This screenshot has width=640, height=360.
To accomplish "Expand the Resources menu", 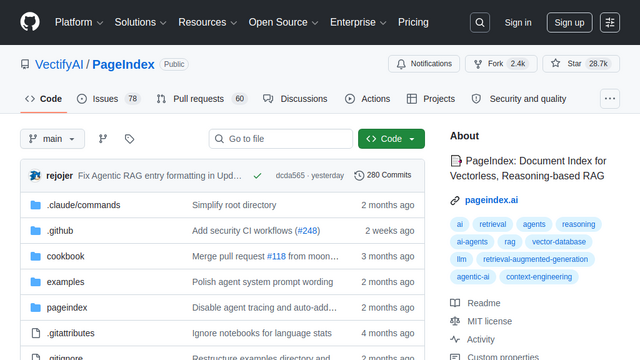I will coord(207,22).
